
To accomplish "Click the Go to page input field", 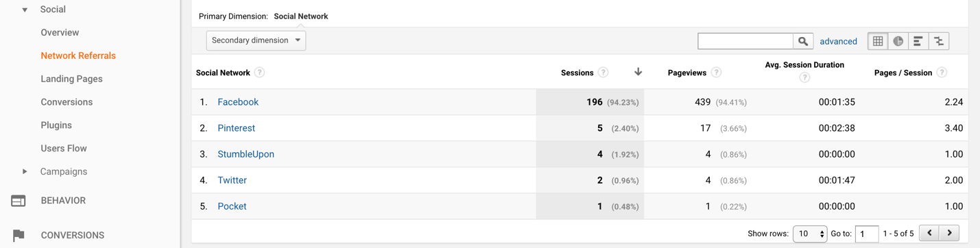I will 867,234.
